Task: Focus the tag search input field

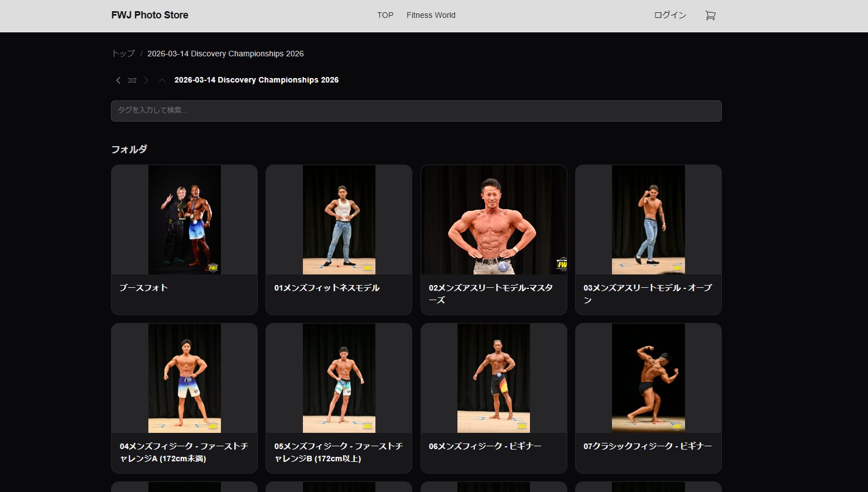Action: 416,110
